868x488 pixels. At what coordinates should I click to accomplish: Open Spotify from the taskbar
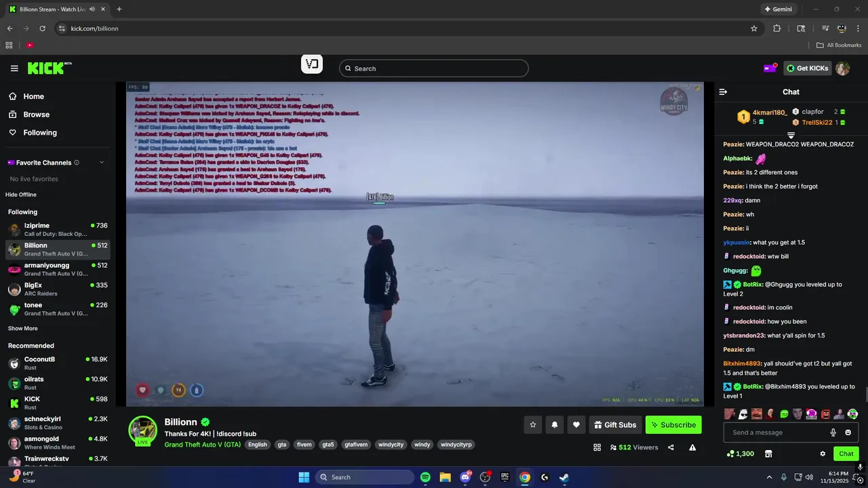point(425,477)
